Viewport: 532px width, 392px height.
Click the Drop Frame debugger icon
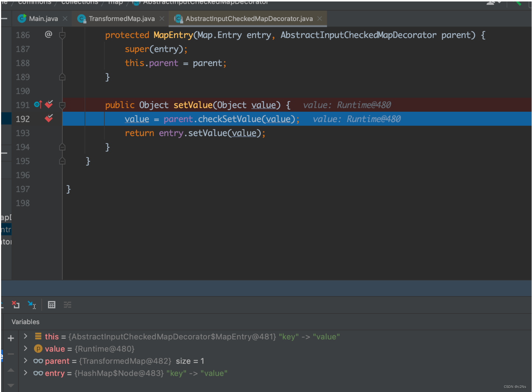16,305
